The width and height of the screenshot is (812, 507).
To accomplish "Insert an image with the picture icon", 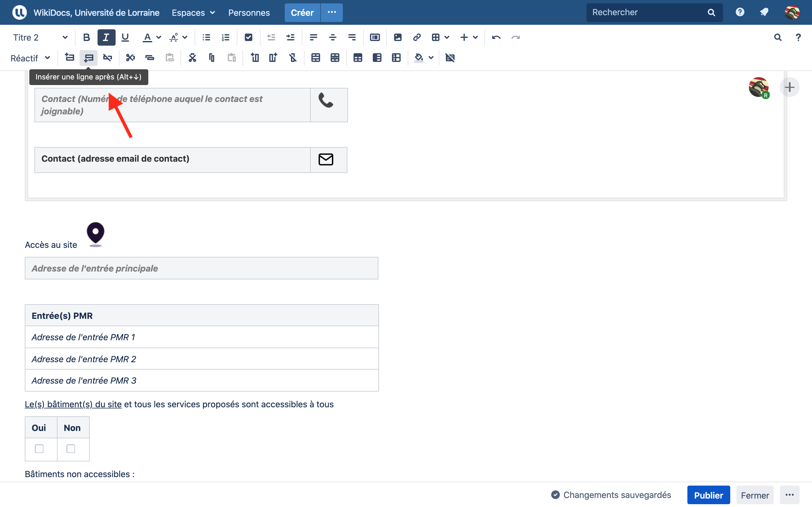I will click(x=398, y=37).
